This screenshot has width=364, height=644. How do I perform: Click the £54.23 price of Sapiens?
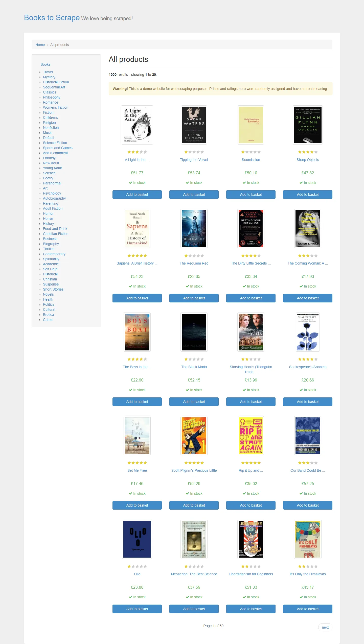click(137, 276)
